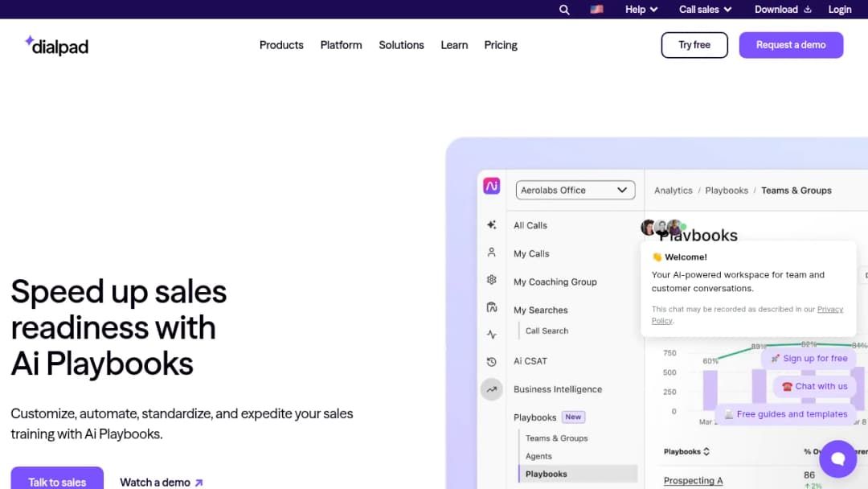
Task: Click the Dialpad logo
Action: point(56,45)
